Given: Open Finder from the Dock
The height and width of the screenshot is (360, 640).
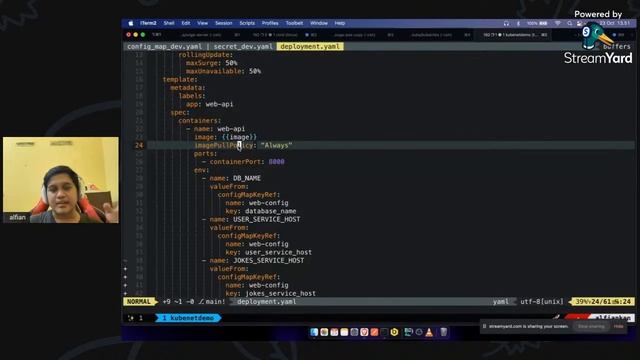Looking at the screenshot, I should tap(314, 332).
